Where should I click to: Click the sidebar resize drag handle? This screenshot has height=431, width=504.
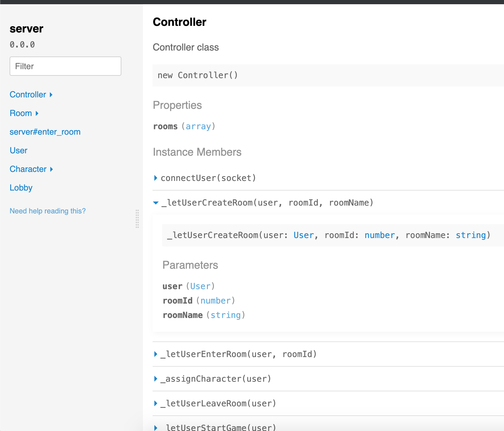tap(137, 219)
